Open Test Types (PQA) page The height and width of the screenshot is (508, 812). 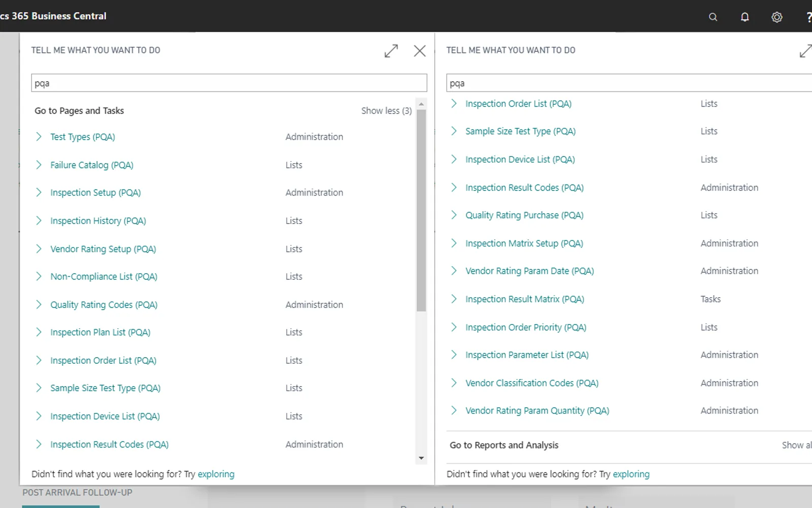click(x=83, y=137)
